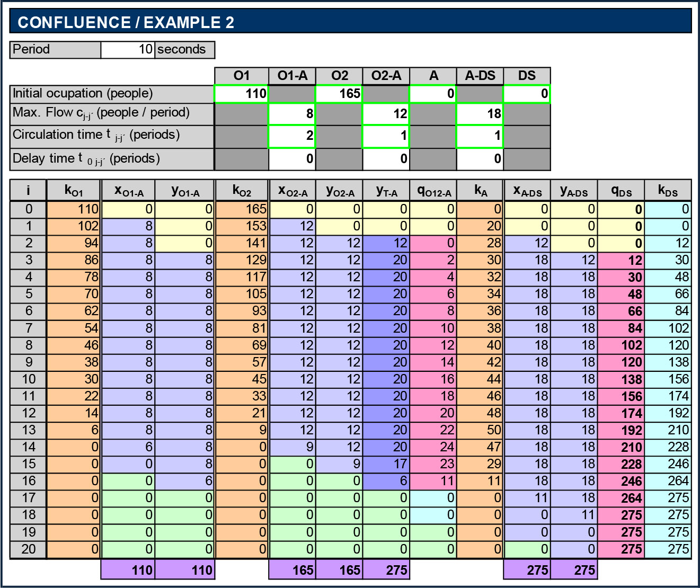The image size is (700, 588).
Task: Select the O1 column header
Action: [x=241, y=76]
